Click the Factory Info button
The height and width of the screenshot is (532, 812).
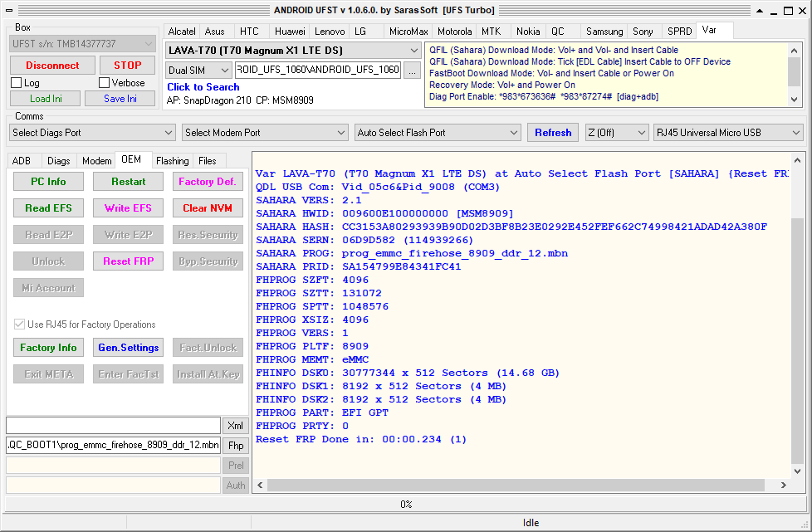point(48,348)
